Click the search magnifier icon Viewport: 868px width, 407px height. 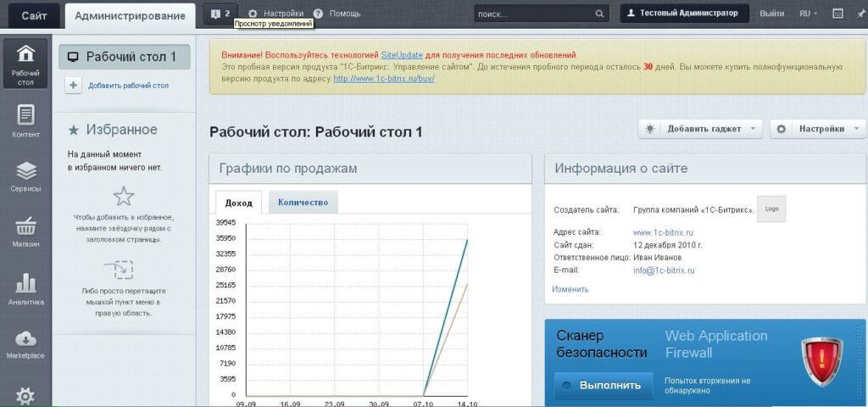[x=600, y=14]
